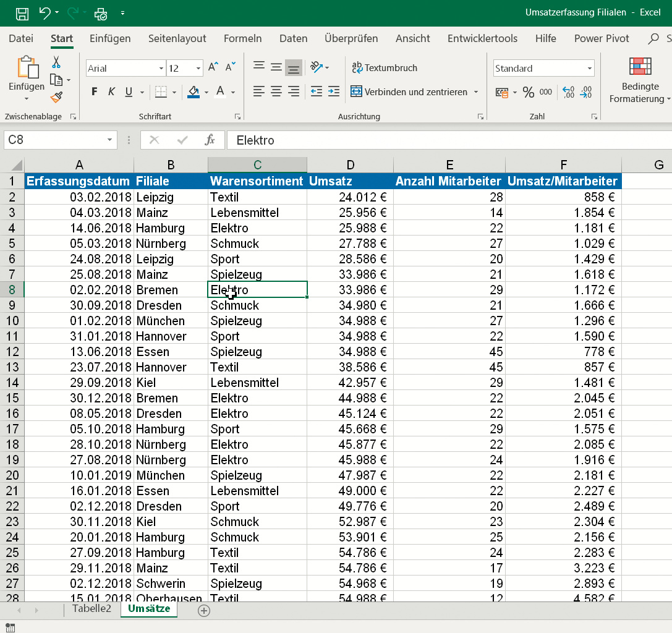Click the Cut scissors icon
The width and height of the screenshot is (672, 633).
coord(56,62)
